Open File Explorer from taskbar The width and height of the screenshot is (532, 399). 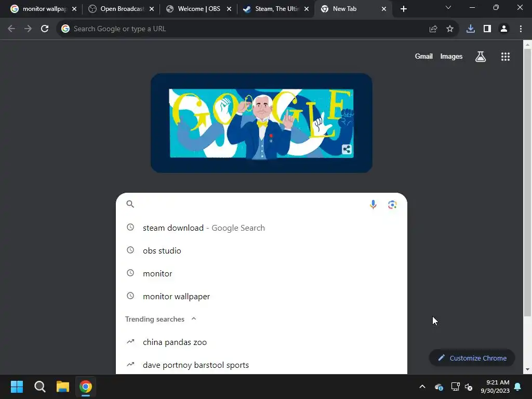coord(63,387)
